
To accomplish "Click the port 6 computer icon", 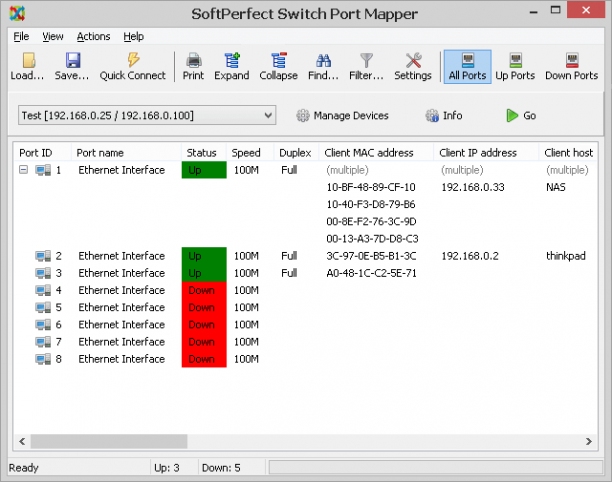I will pyautogui.click(x=43, y=325).
